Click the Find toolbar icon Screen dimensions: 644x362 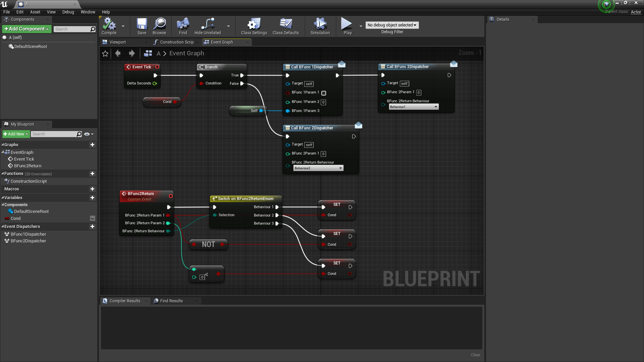pos(183,24)
